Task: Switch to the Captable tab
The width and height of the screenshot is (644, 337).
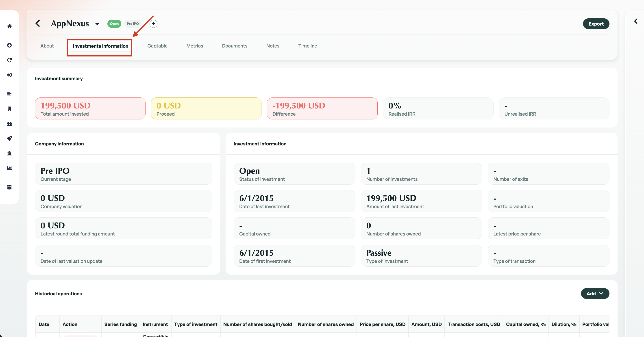Action: point(157,46)
